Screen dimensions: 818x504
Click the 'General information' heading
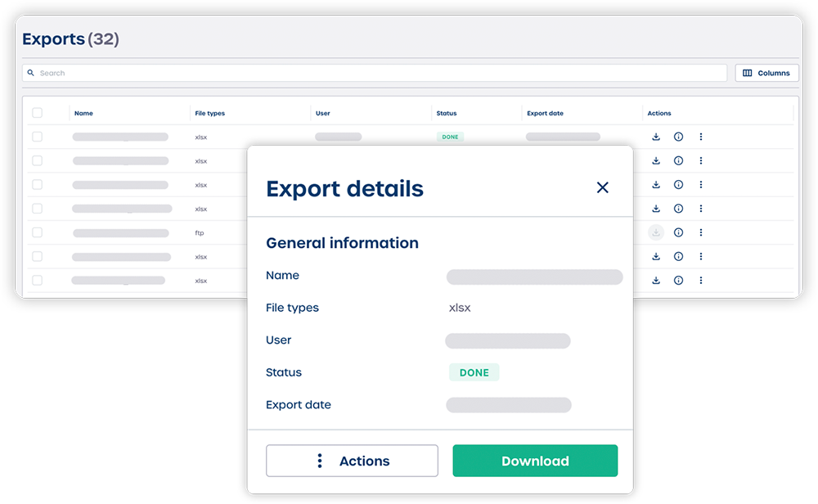click(342, 243)
